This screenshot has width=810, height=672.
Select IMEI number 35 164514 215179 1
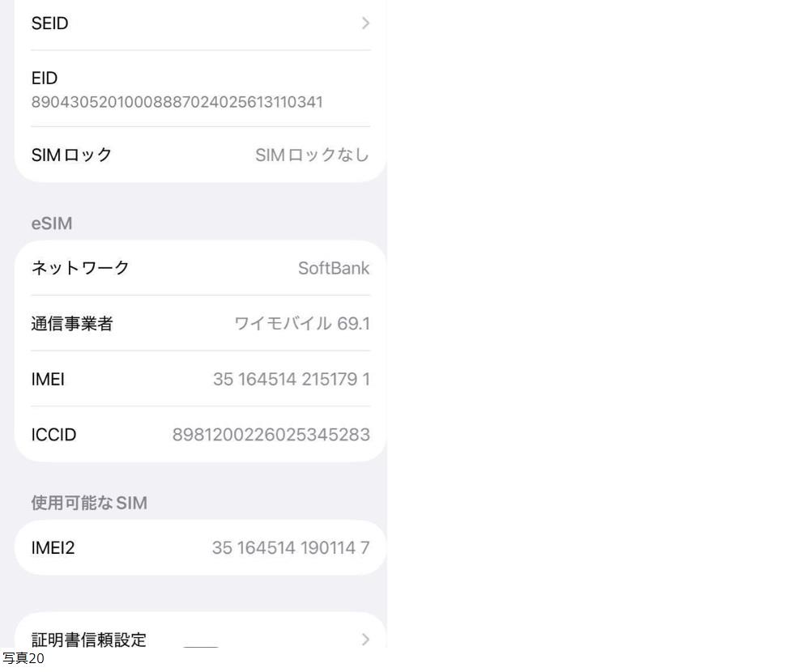(x=291, y=379)
